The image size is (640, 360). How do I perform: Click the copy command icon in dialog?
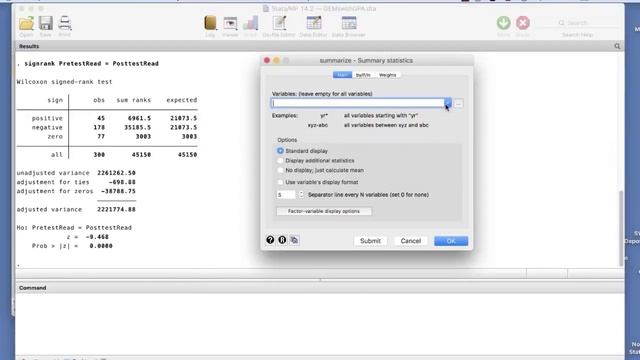[x=294, y=240]
